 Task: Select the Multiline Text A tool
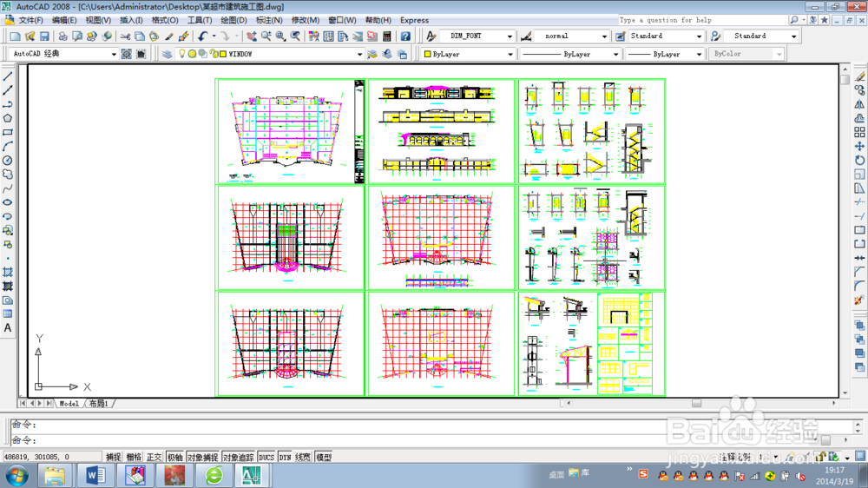pos(8,328)
